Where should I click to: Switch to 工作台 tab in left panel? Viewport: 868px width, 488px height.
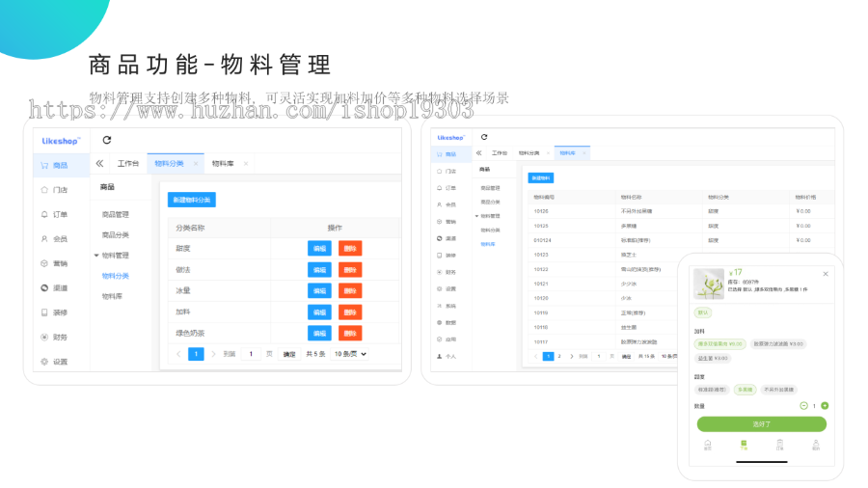coord(128,163)
